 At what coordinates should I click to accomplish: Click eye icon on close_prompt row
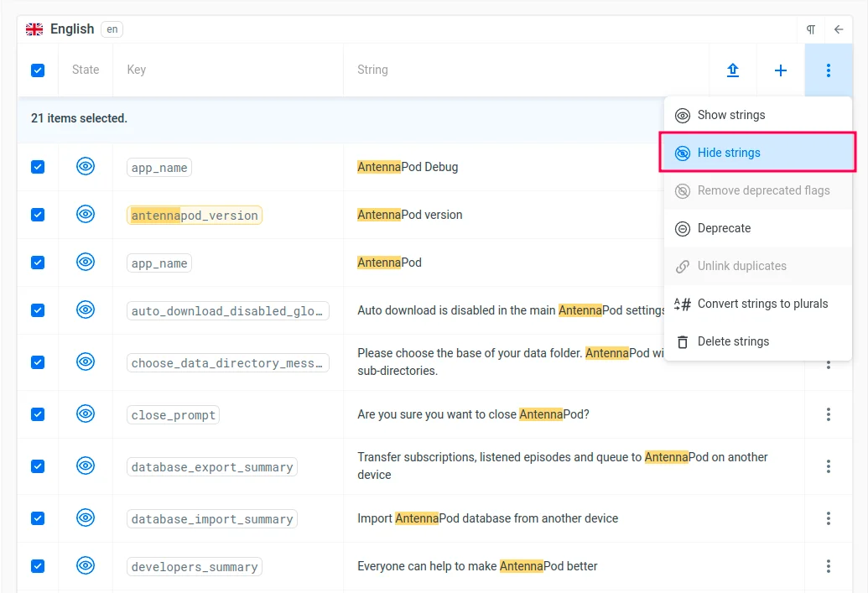(x=86, y=414)
